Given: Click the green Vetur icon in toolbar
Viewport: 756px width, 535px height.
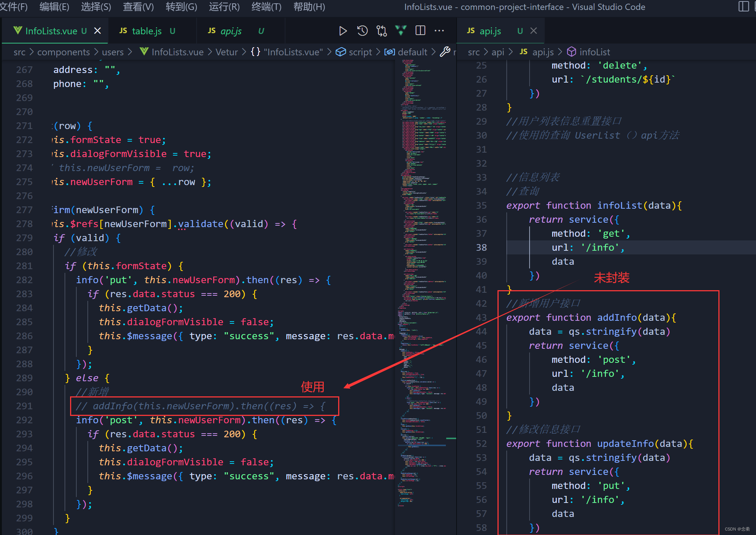Looking at the screenshot, I should coord(400,31).
